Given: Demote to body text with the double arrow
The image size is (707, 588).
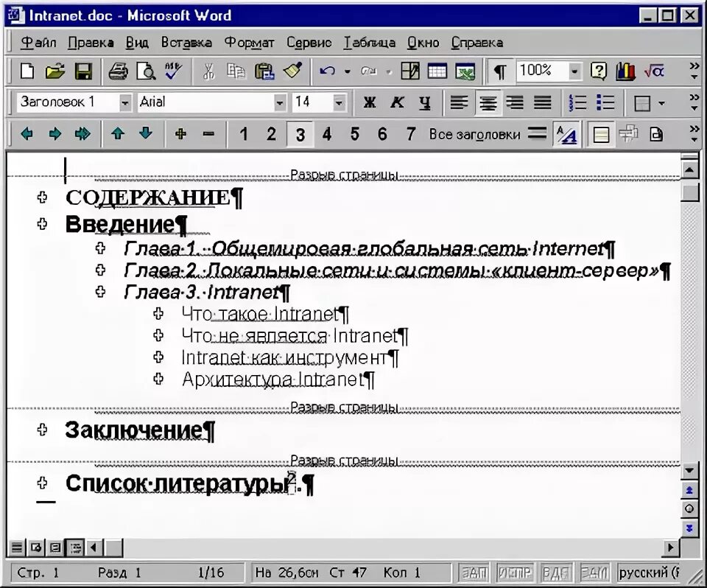Looking at the screenshot, I should point(83,134).
